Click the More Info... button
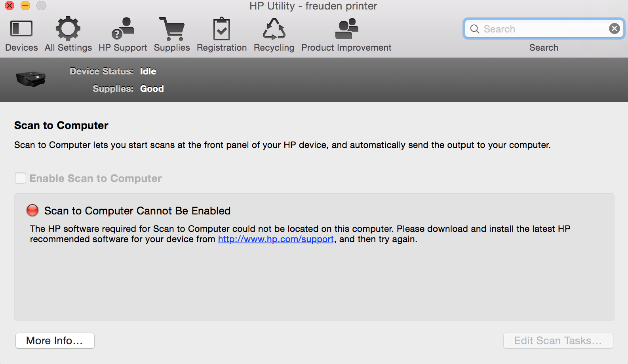 pos(55,341)
